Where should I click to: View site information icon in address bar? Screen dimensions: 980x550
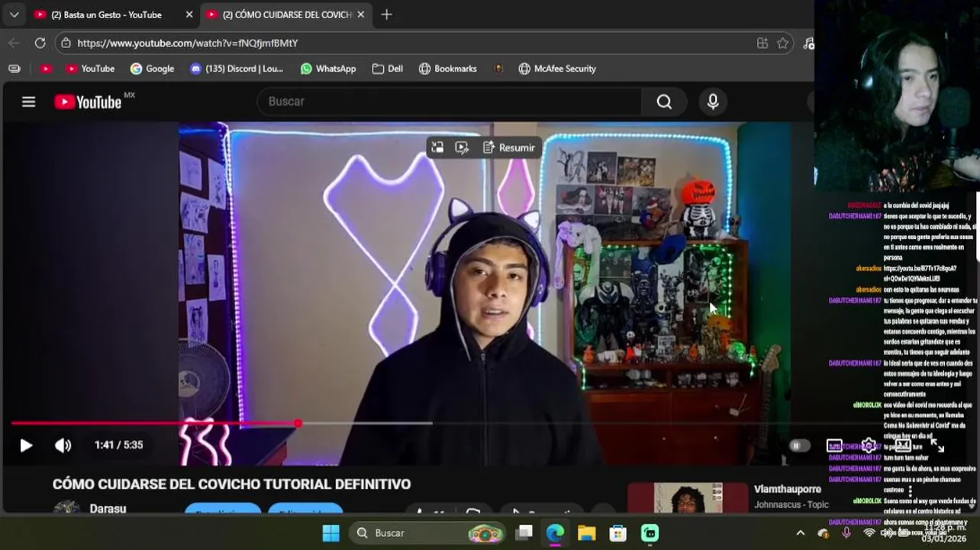click(x=66, y=43)
